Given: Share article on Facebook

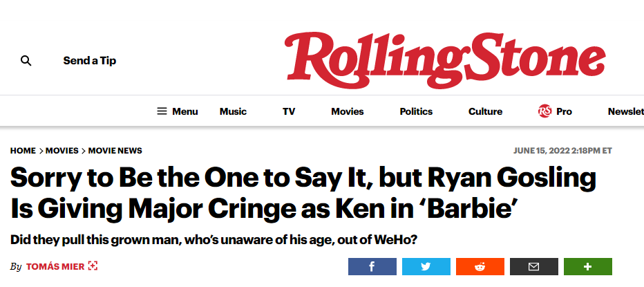Looking at the screenshot, I should (372, 266).
